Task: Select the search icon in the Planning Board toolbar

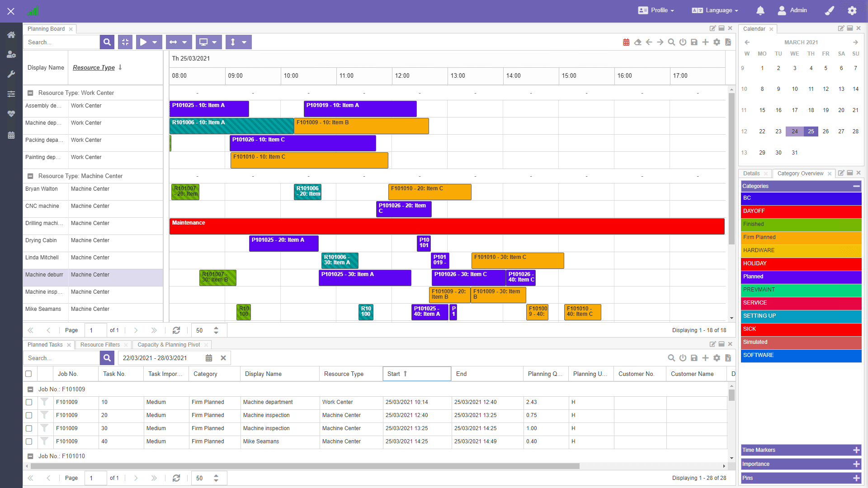Action: pos(107,42)
